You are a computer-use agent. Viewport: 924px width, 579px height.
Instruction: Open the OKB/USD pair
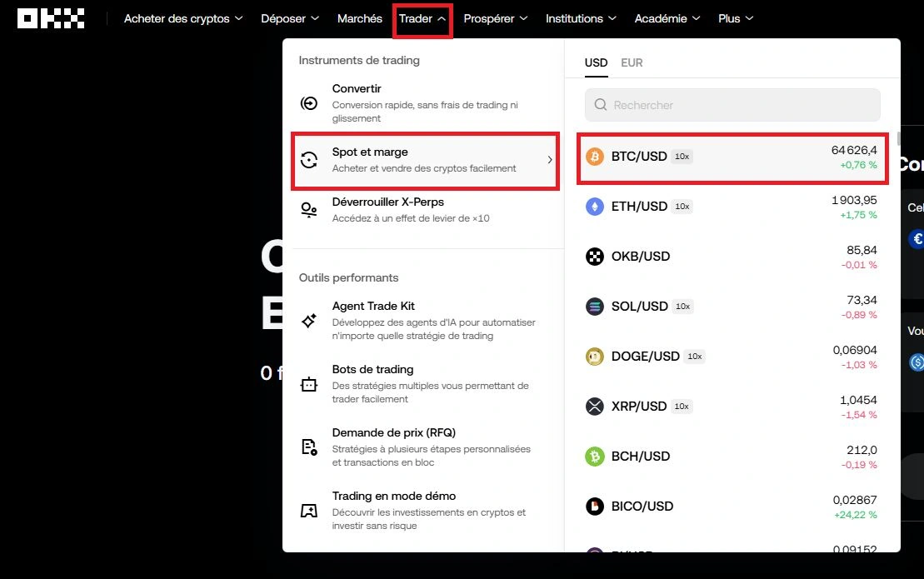coord(732,257)
